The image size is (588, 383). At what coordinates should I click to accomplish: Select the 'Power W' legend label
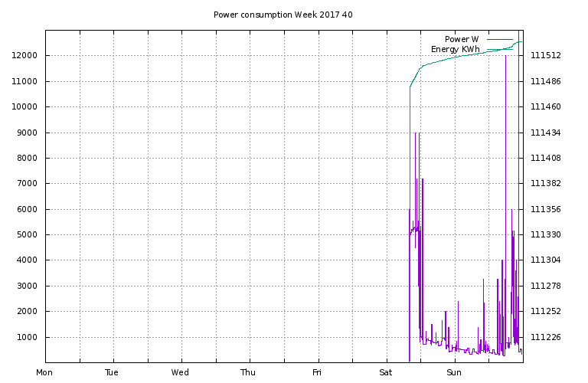(462, 39)
